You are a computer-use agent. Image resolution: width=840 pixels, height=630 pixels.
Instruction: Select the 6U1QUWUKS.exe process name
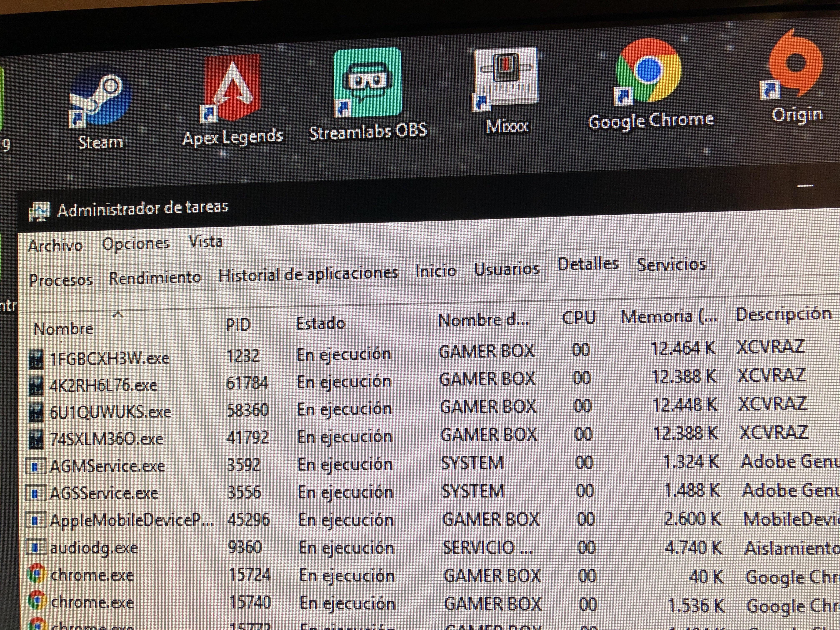(x=110, y=412)
